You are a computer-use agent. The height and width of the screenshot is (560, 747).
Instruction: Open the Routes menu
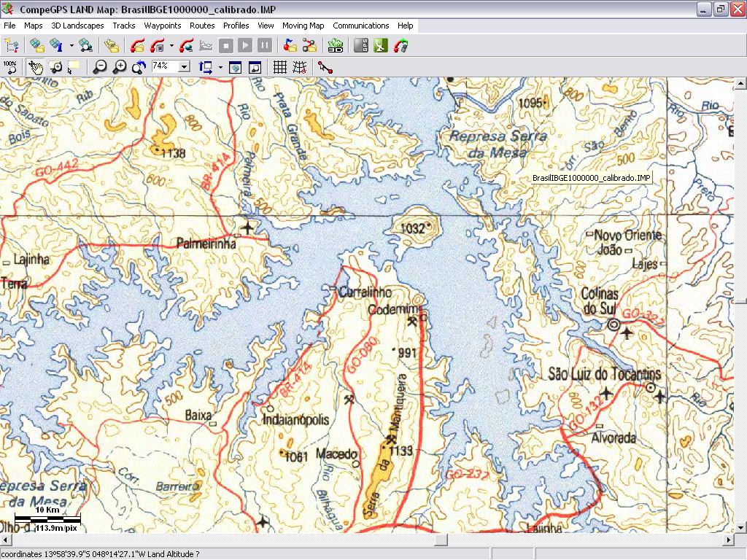click(x=202, y=26)
